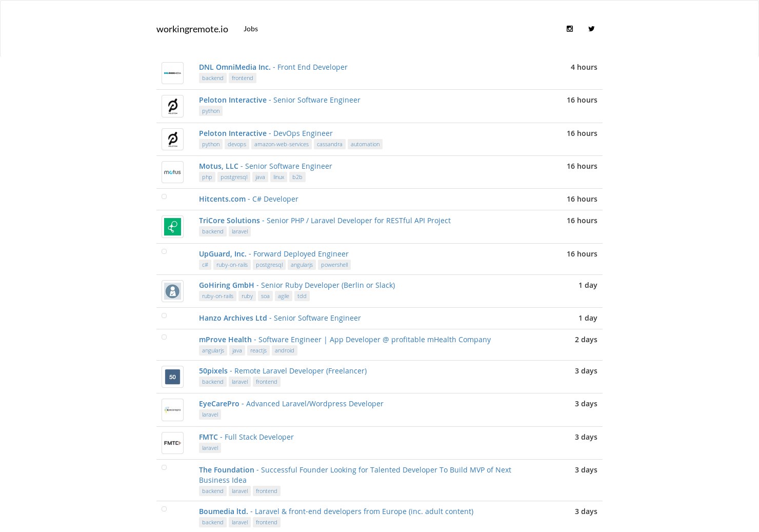Open the Instagram icon in the header
This screenshot has height=532, width=759.
tap(570, 29)
